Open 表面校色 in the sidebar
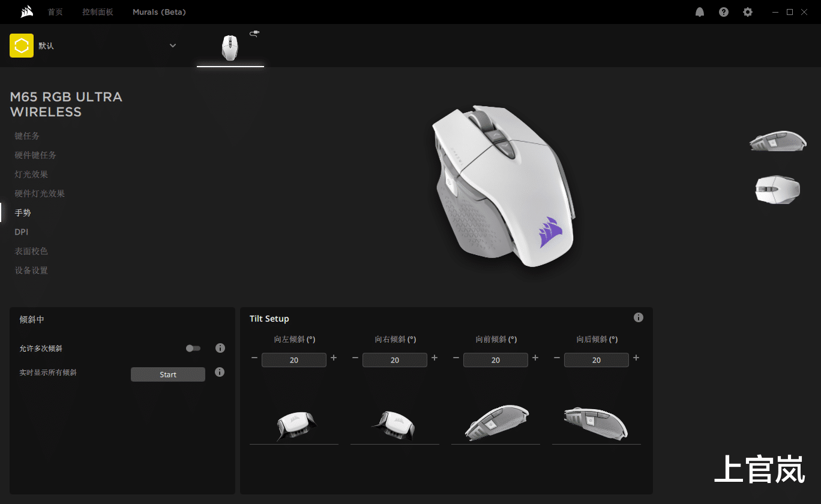The height and width of the screenshot is (504, 821). point(31,251)
